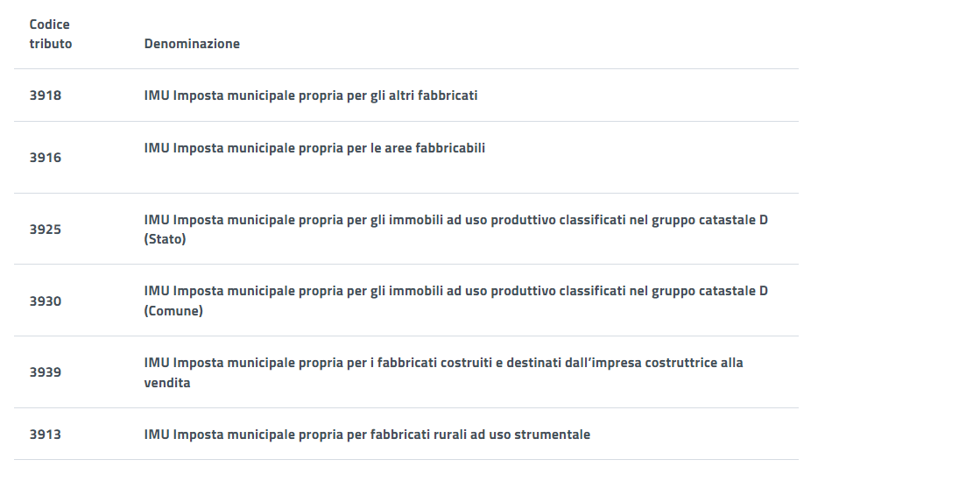
Task: Click the word (Stato) in description
Action: 166,239
